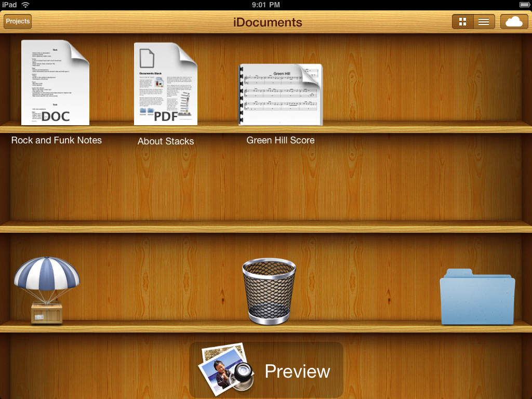Tap the battery indicator in status bar

click(x=525, y=5)
